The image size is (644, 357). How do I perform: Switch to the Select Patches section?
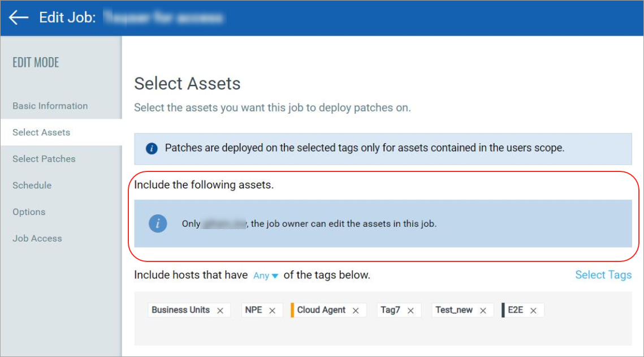pyautogui.click(x=44, y=159)
